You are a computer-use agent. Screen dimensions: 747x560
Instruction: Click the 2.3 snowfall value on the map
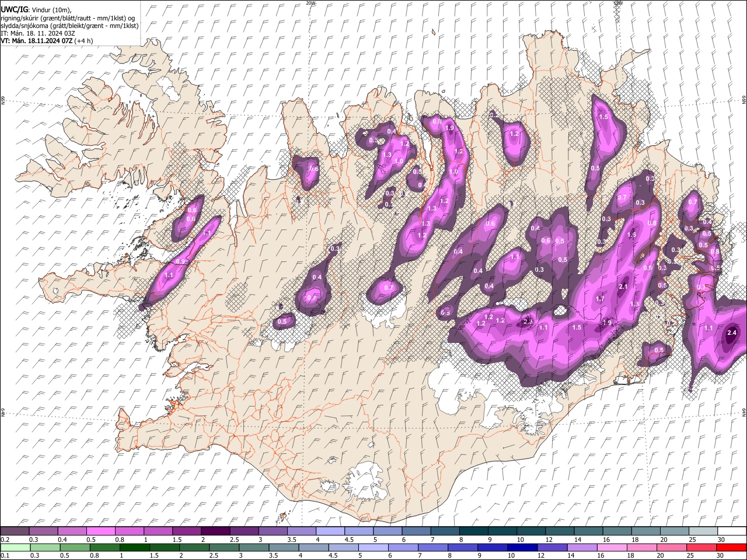pos(528,321)
